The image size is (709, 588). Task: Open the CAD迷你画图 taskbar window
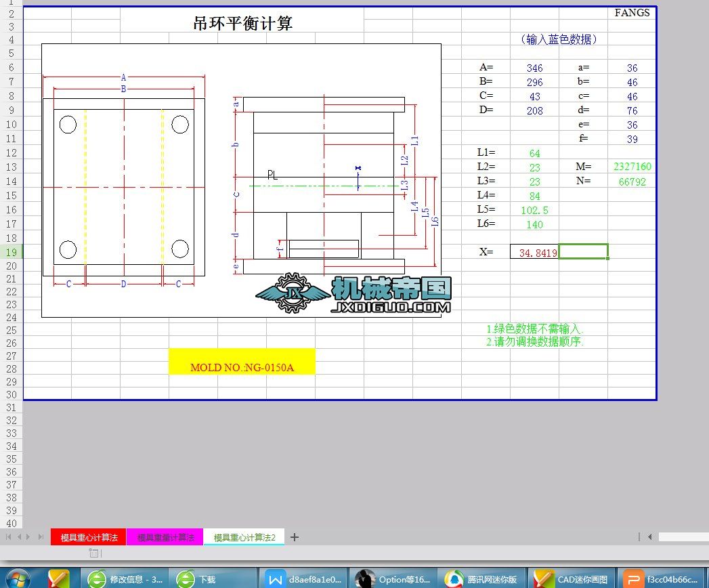(572, 579)
